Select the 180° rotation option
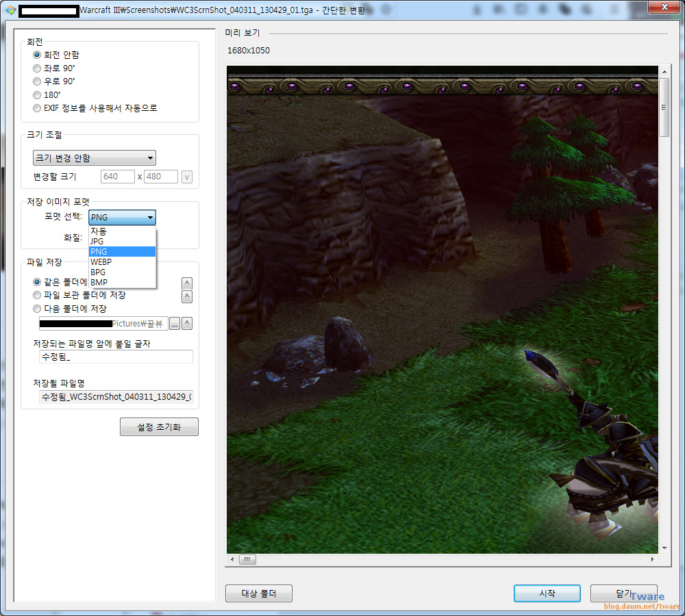Viewport: 685px width, 616px height. (47, 94)
